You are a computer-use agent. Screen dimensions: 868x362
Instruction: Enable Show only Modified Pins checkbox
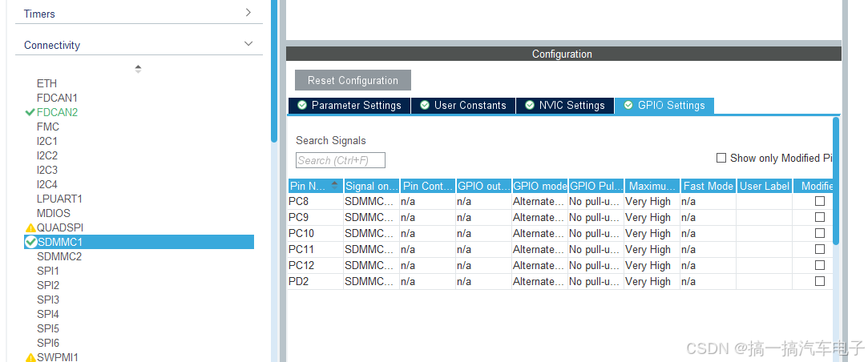(x=721, y=159)
